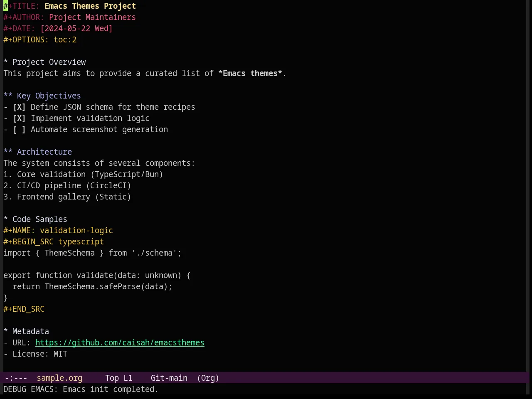Fold the 'Architecture' subheading
532x399 pixels.
point(37,152)
